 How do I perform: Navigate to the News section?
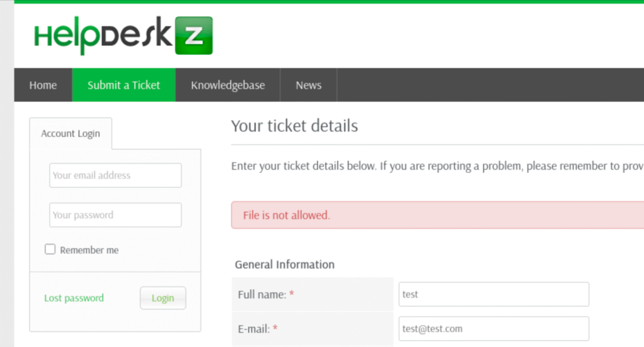308,85
